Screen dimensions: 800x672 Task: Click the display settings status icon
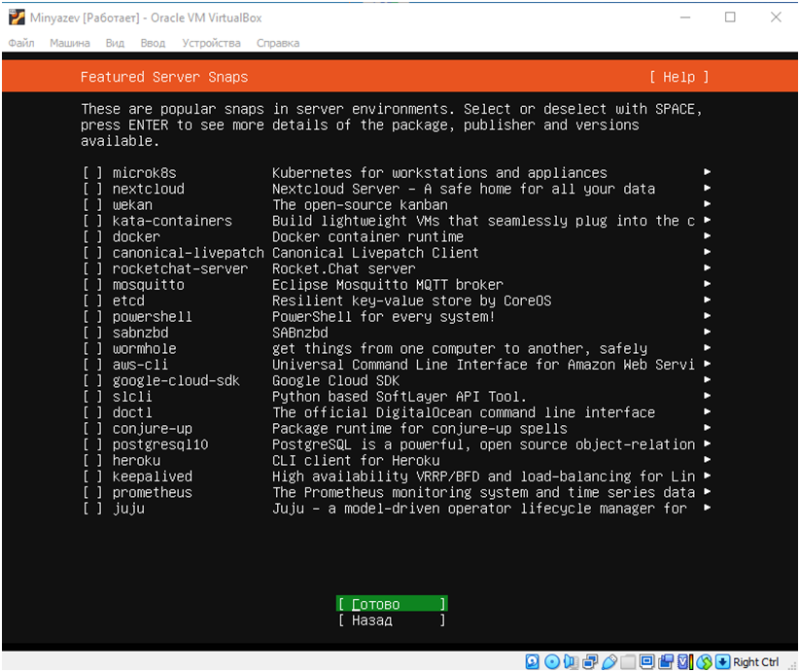pos(647,662)
